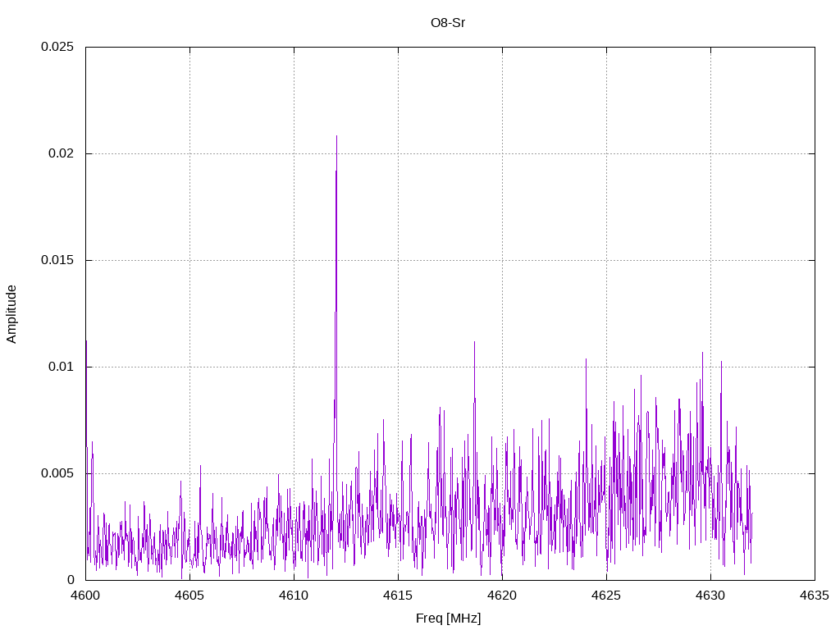The width and height of the screenshot is (840, 630).
Task: Click the y-axis tick label 0.02
Action: [x=61, y=153]
